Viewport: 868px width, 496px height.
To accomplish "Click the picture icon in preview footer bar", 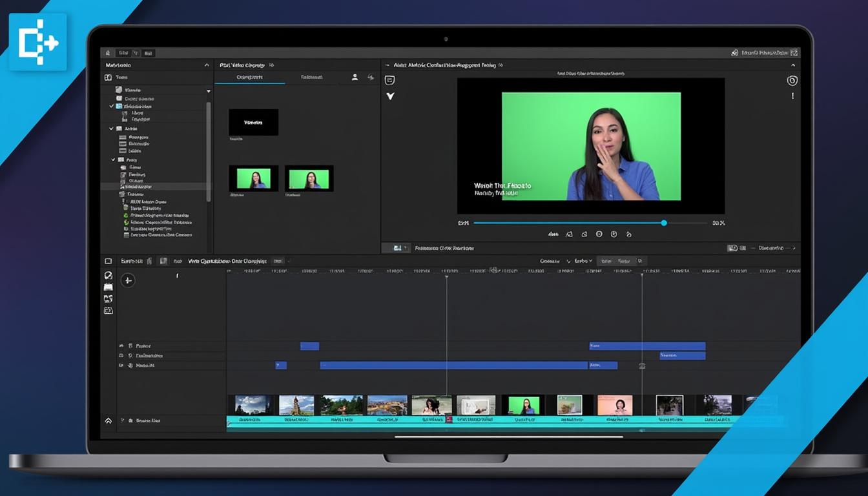I will [x=398, y=247].
